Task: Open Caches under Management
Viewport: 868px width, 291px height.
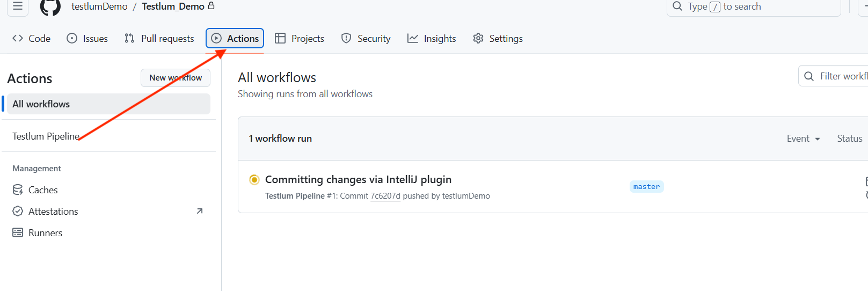Action: coord(43,190)
